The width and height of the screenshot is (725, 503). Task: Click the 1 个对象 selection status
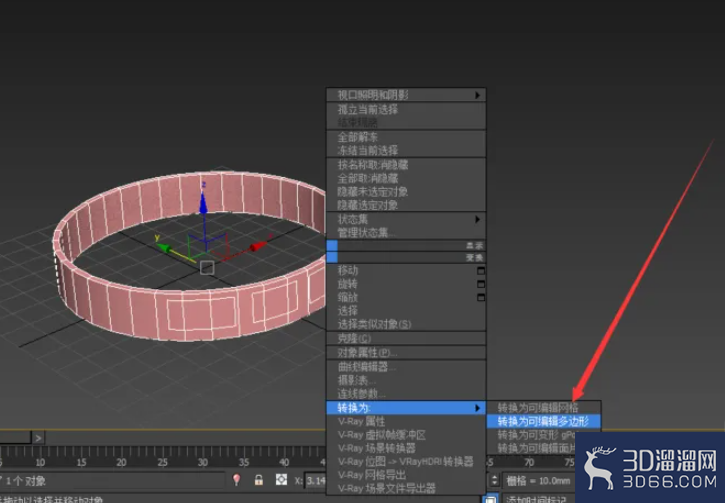tap(25, 481)
